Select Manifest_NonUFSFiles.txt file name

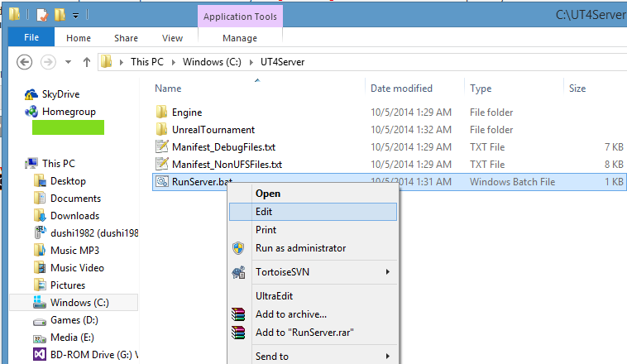pyautogui.click(x=227, y=165)
